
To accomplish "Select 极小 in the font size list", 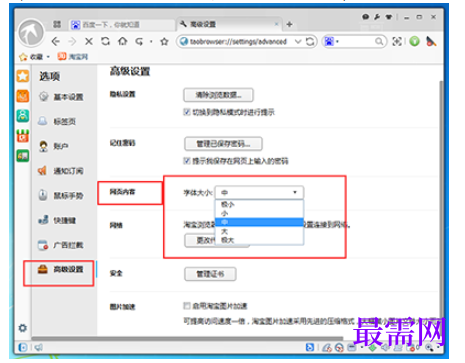I will point(259,204).
